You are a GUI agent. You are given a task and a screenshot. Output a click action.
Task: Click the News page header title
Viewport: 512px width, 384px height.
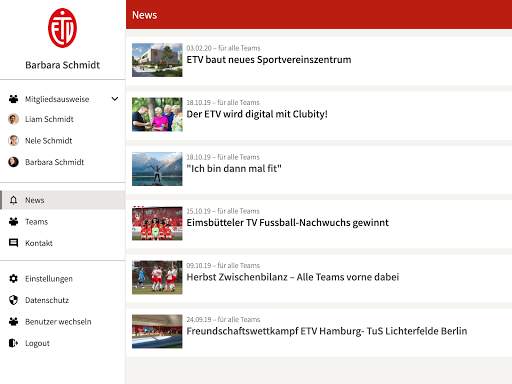[x=144, y=15]
